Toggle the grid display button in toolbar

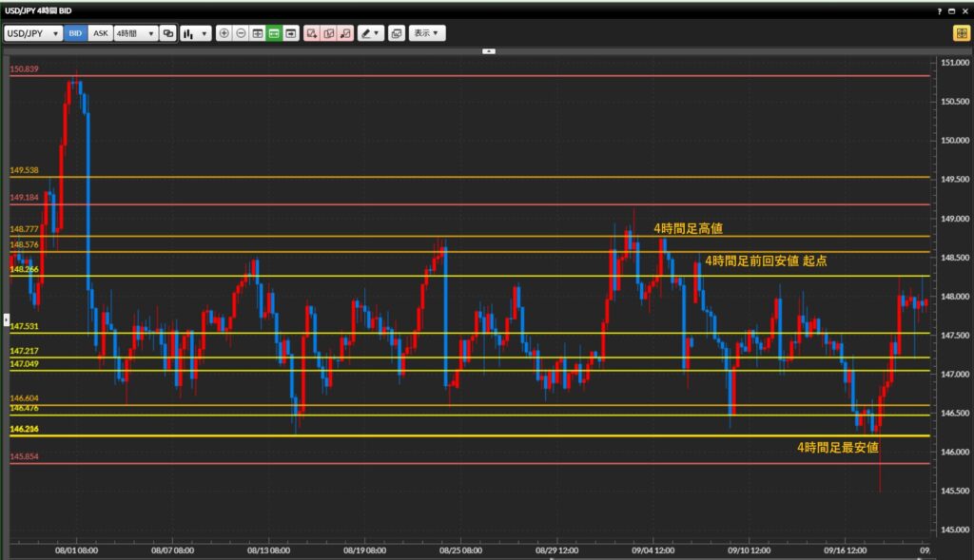[258, 33]
